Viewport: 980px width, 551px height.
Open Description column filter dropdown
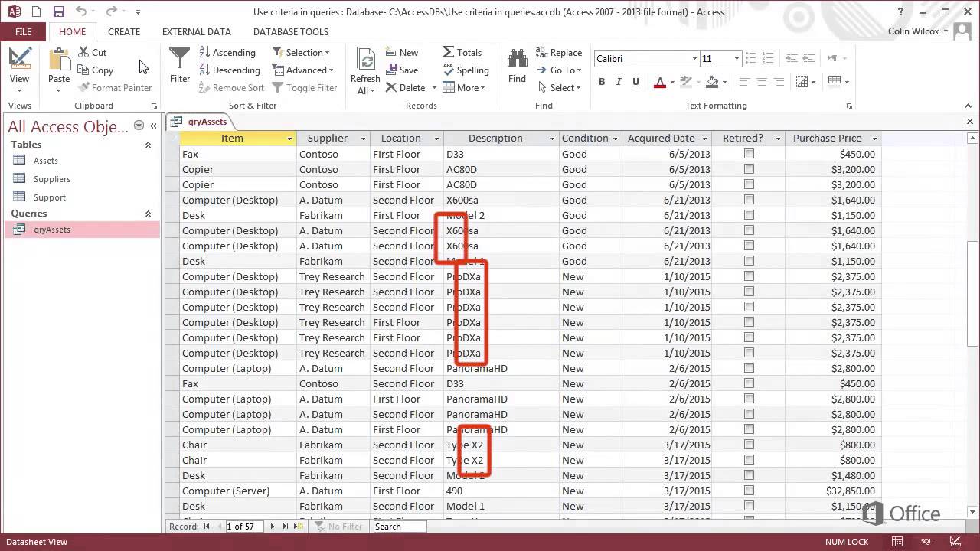(x=552, y=139)
